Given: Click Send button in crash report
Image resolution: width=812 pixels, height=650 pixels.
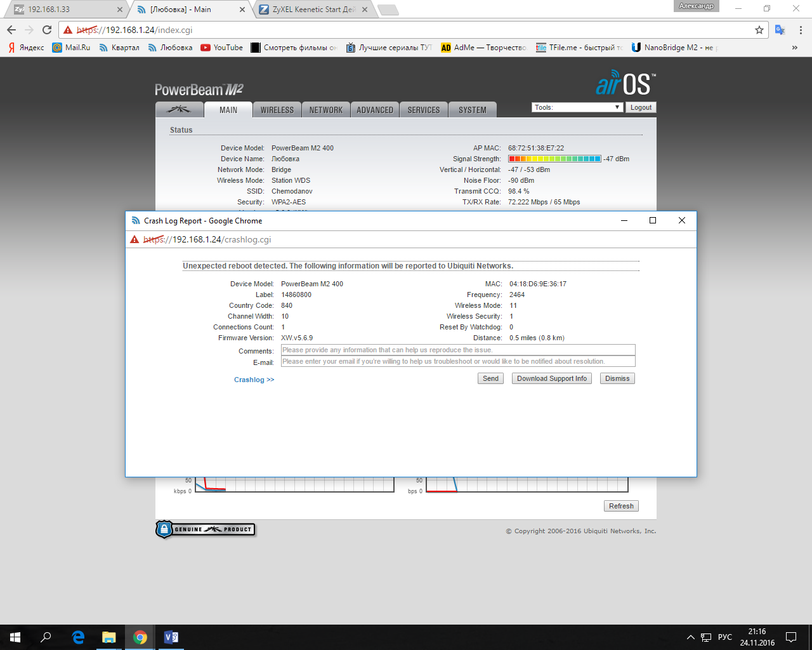Looking at the screenshot, I should (x=490, y=378).
